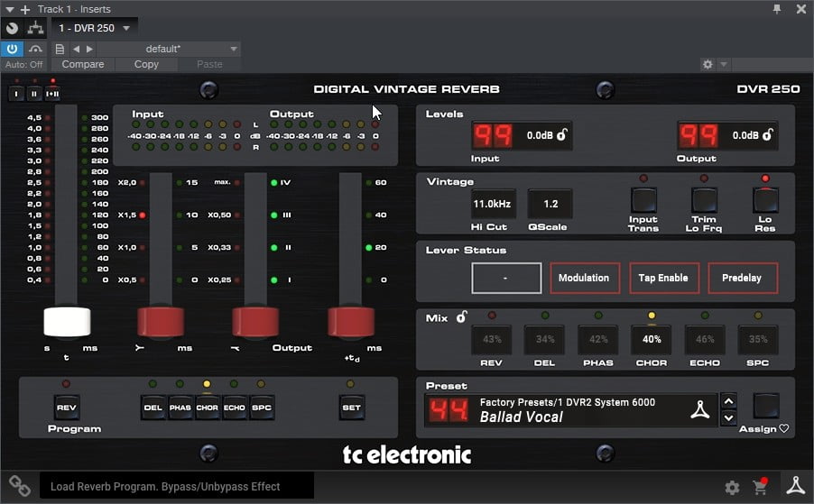
Task: Click the SET button
Action: click(351, 408)
